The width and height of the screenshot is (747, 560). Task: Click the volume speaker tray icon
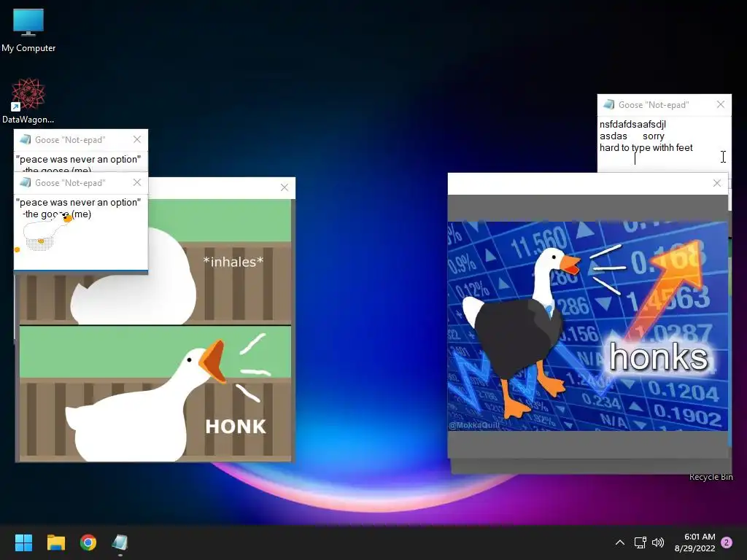pos(658,542)
